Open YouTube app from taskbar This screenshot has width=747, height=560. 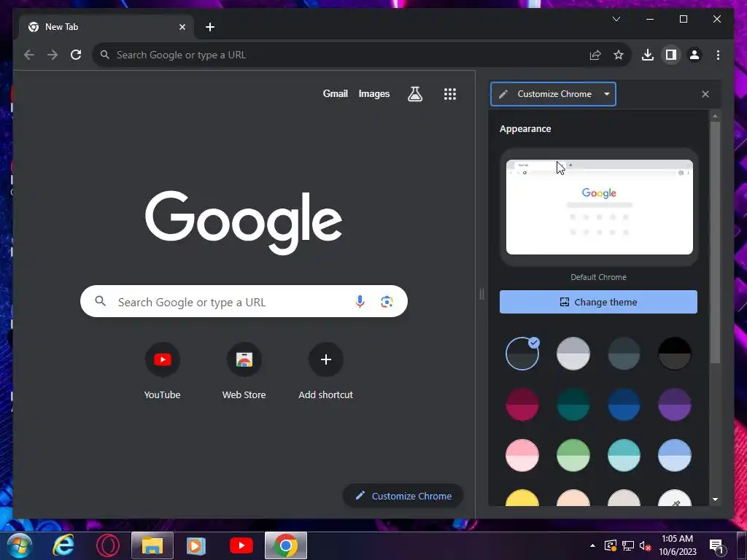tap(241, 545)
